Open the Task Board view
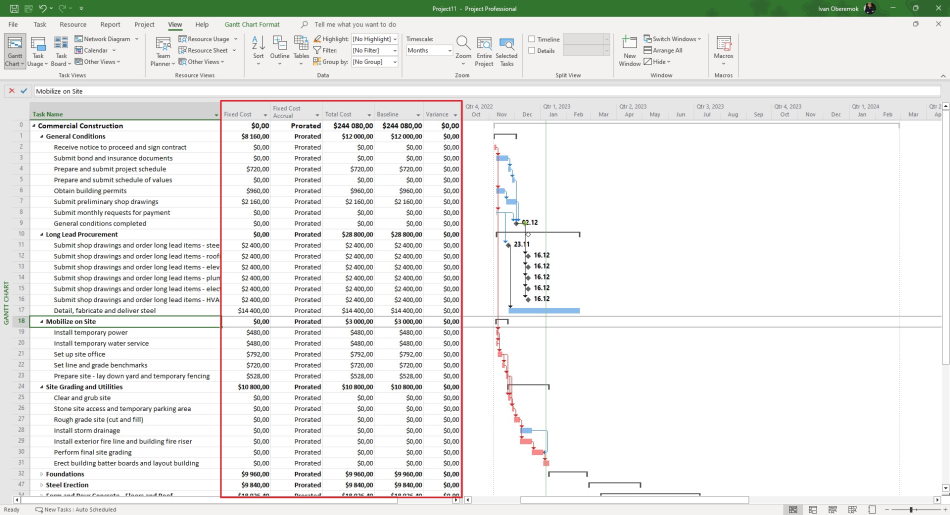This screenshot has width=950, height=515. [x=61, y=51]
